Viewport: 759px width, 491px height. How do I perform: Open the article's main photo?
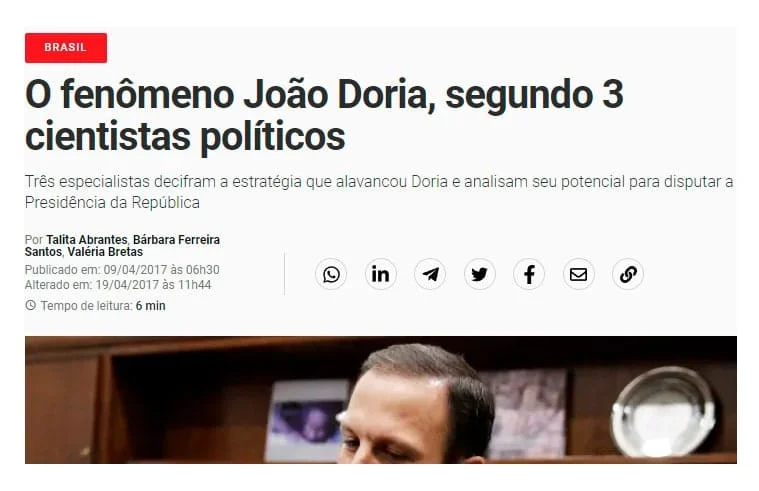click(x=381, y=400)
